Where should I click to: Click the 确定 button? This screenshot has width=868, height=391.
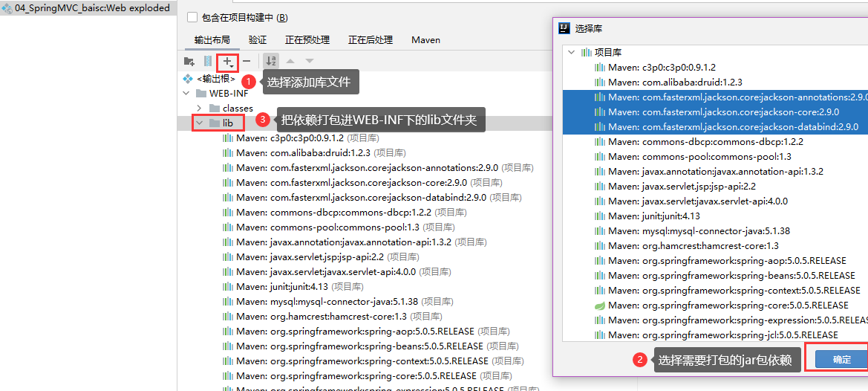(x=841, y=359)
